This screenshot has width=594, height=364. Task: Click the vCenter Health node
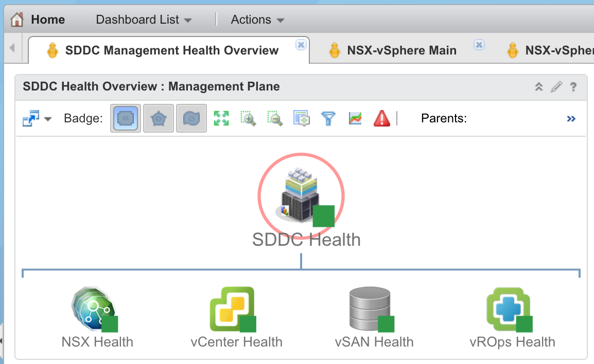click(x=233, y=308)
